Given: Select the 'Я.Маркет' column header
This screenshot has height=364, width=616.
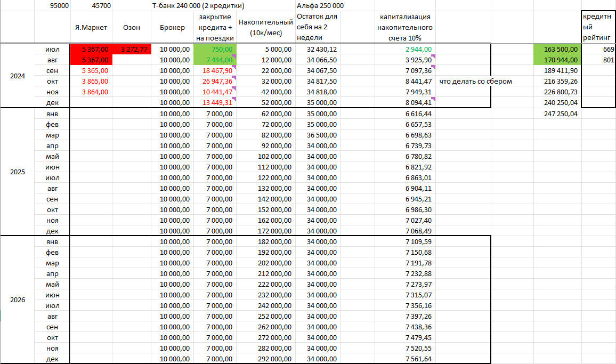Looking at the screenshot, I should coord(91,27).
